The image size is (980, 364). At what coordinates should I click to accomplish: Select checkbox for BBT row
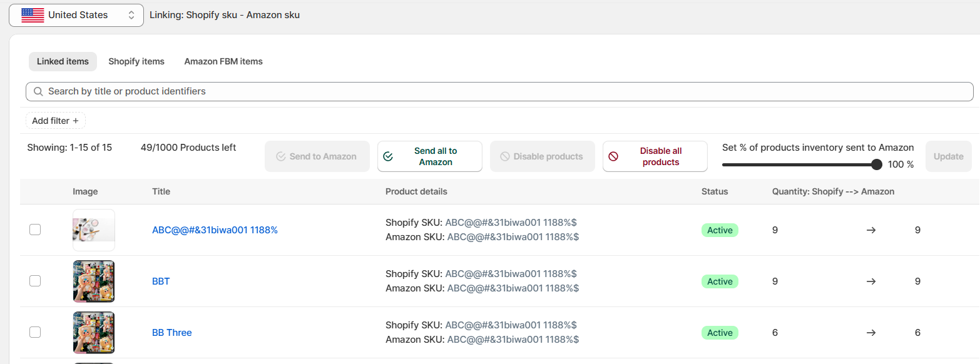click(x=35, y=281)
